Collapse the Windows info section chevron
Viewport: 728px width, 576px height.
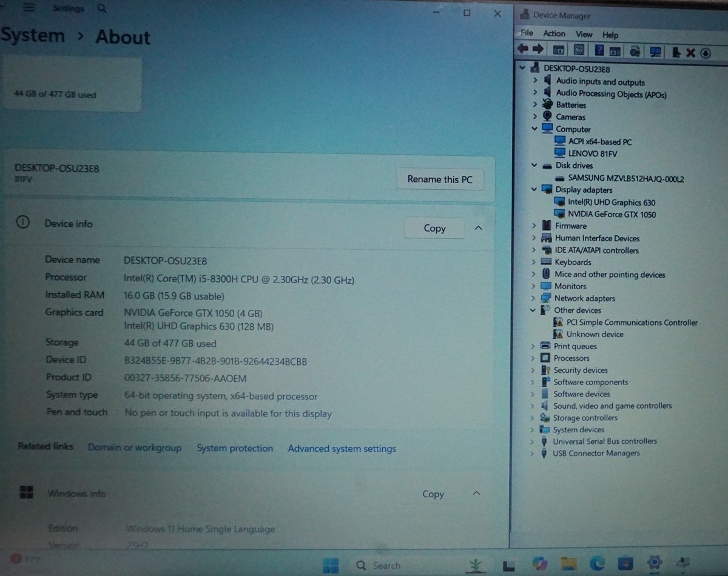[x=476, y=493]
